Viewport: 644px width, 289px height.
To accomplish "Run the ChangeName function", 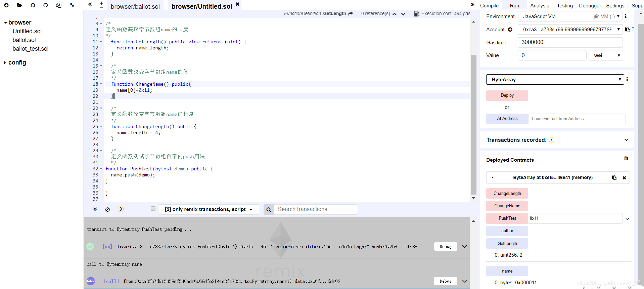I will pyautogui.click(x=507, y=206).
